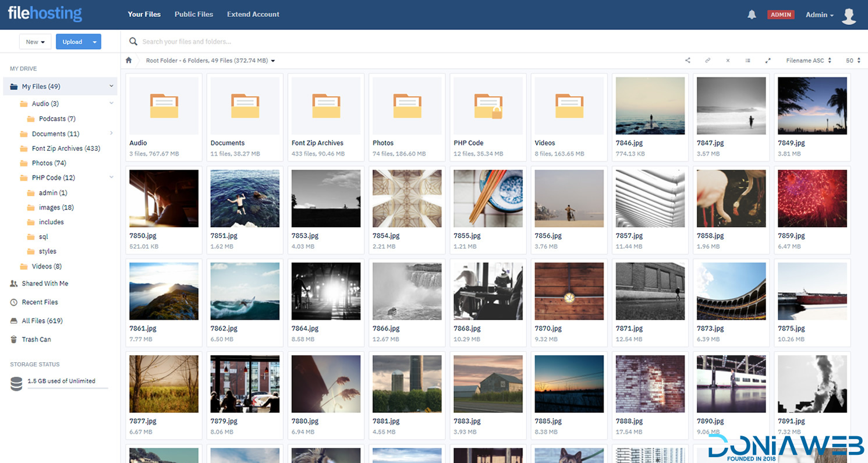Viewport: 868px width, 463px height.
Task: Click the Shared With Me sidebar item
Action: [45, 284]
